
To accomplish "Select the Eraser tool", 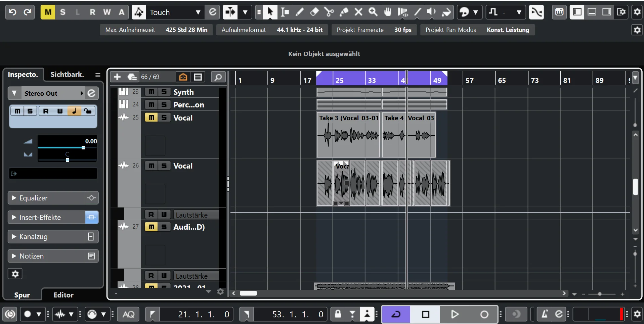I will 314,12.
